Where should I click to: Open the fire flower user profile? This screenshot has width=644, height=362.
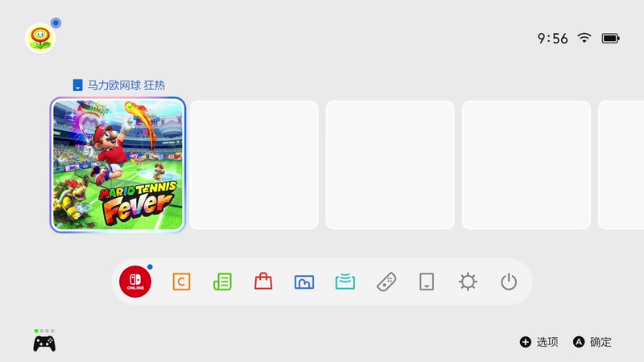click(40, 38)
